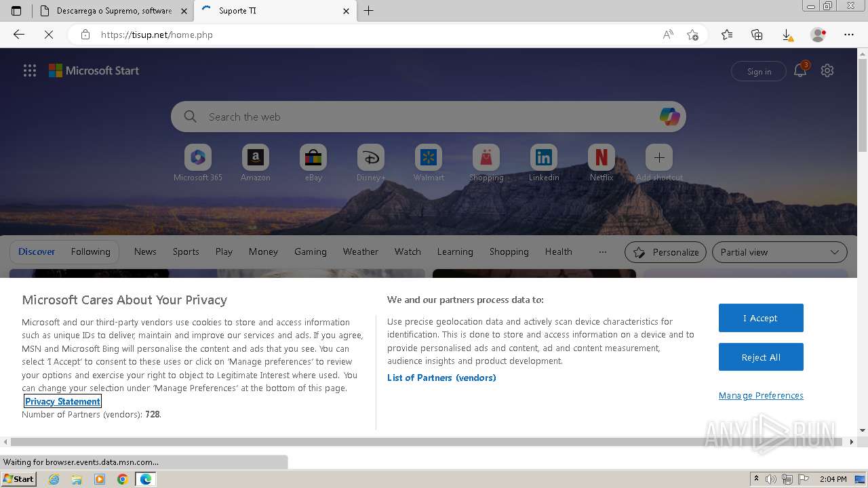Open the Walmart shortcut

point(429,157)
